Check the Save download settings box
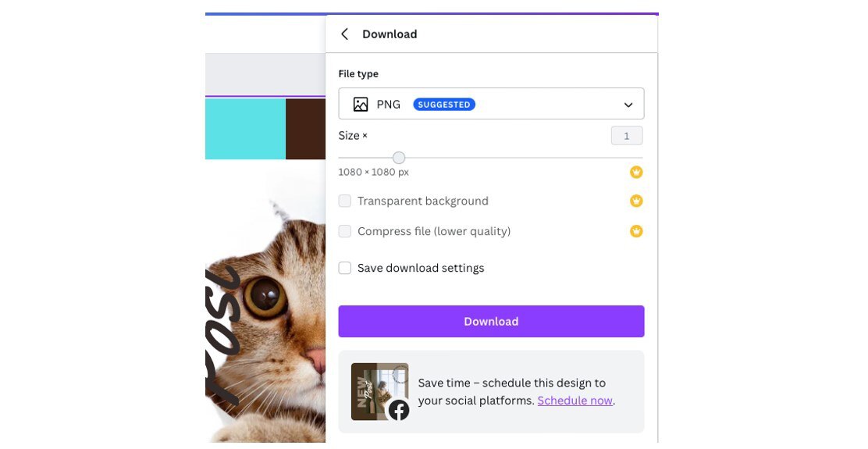Image resolution: width=868 pixels, height=449 pixels. click(345, 268)
